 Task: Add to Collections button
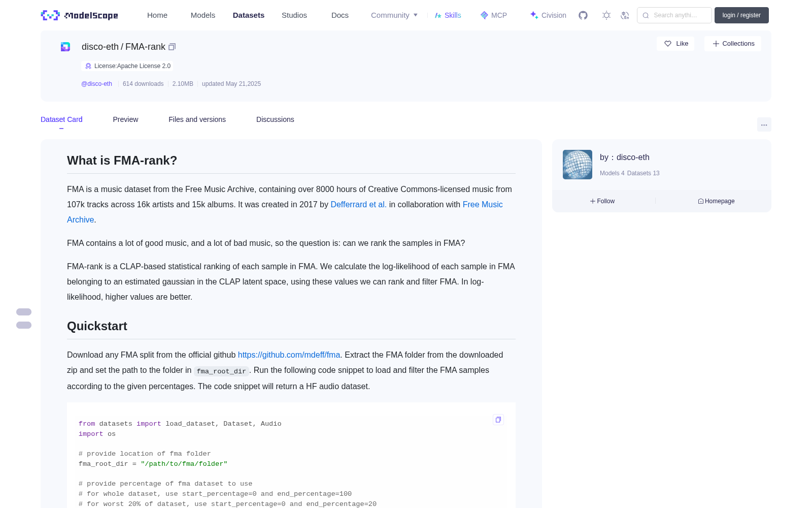pos(733,44)
